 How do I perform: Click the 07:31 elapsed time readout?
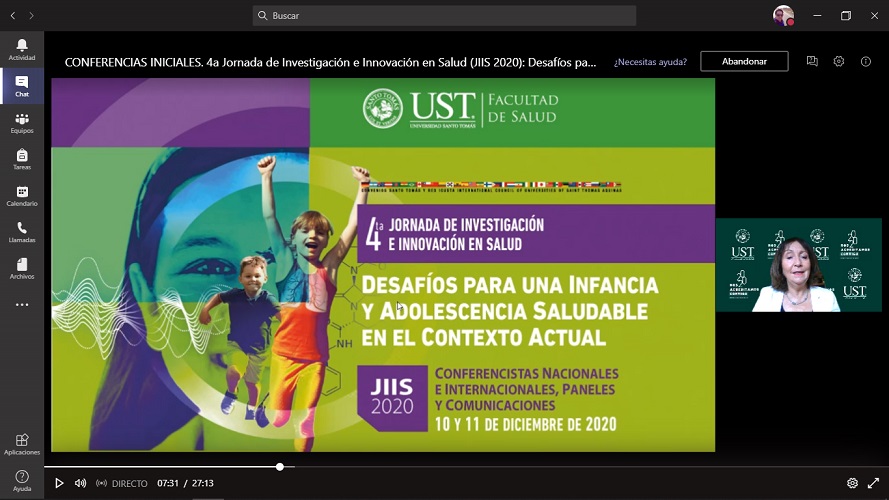click(168, 483)
